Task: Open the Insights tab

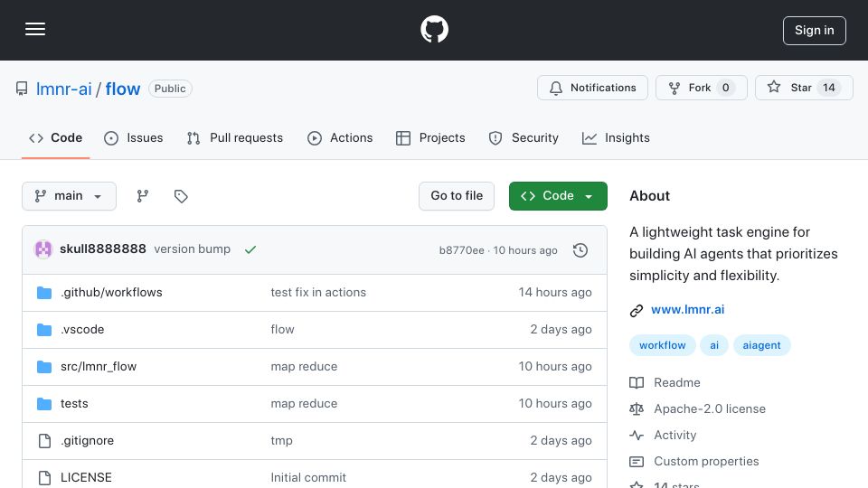Action: click(616, 137)
